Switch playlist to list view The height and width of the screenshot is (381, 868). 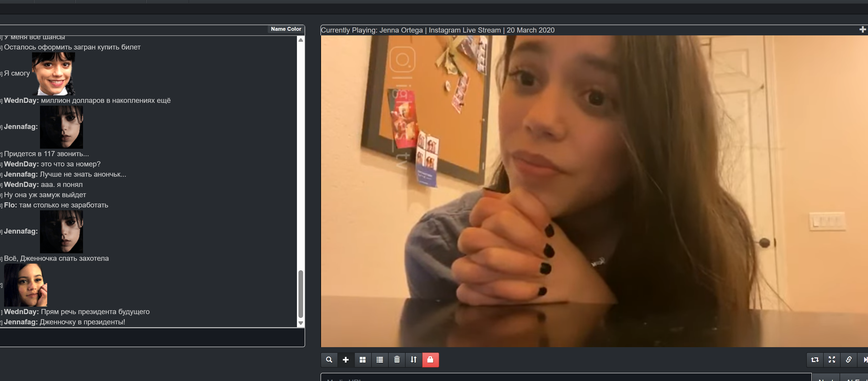380,360
